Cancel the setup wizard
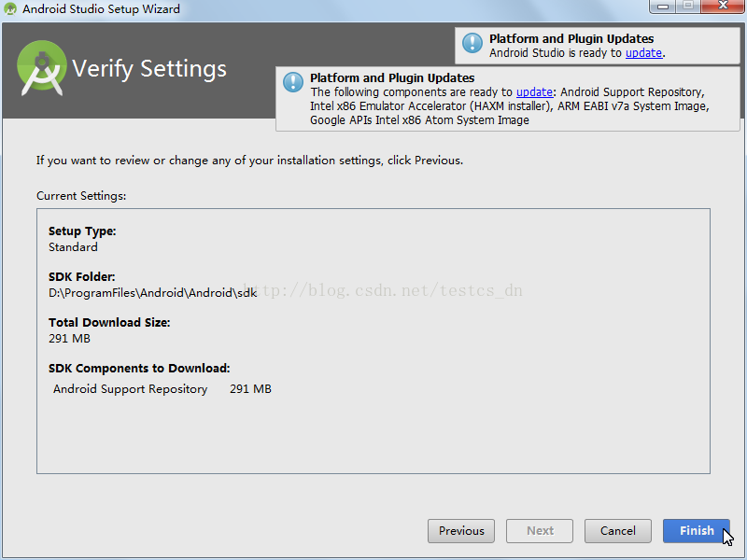The height and width of the screenshot is (560, 747). [617, 530]
